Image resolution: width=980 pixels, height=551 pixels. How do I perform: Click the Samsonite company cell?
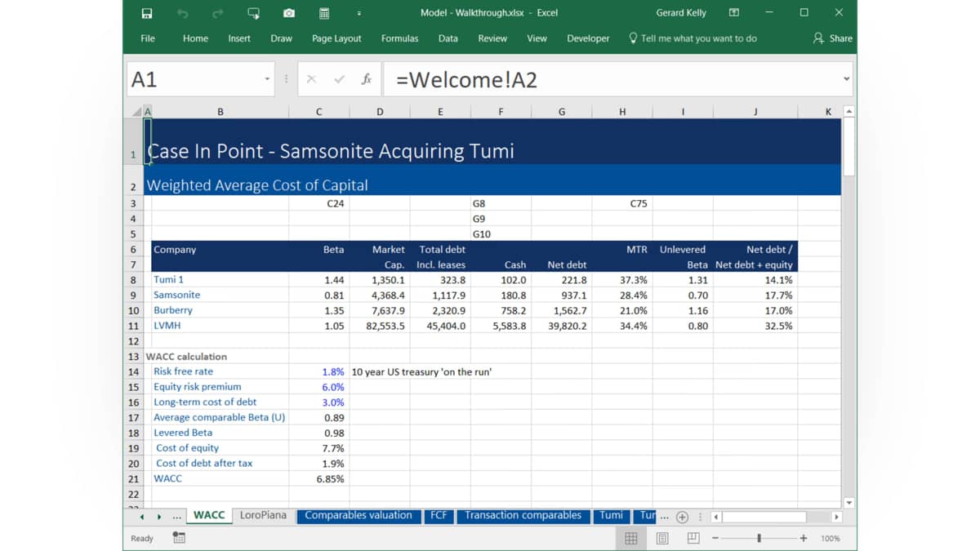tap(220, 295)
